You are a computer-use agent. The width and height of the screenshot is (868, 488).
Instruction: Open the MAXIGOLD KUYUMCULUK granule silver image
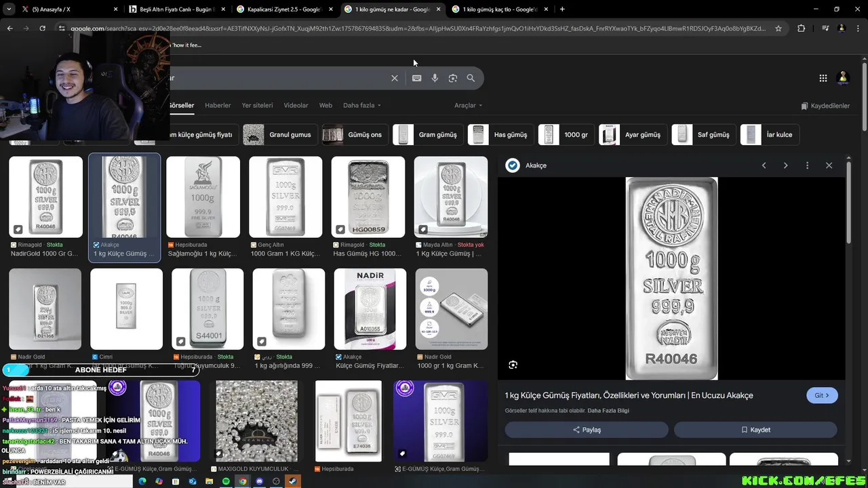[256, 421]
